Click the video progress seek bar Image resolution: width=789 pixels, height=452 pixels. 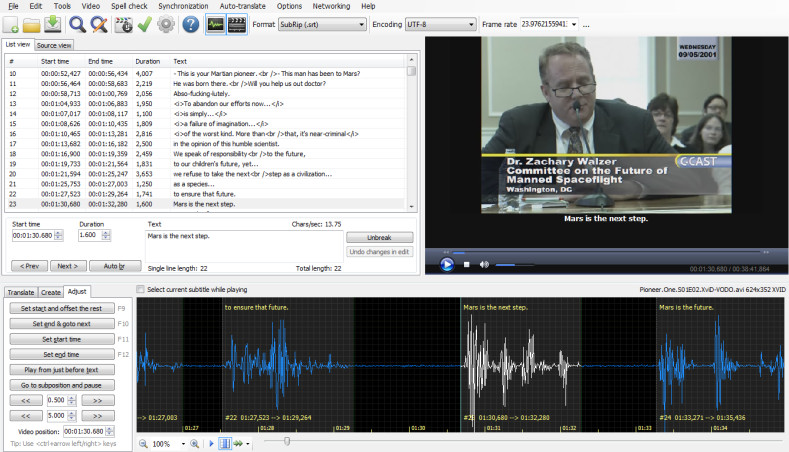coord(606,253)
